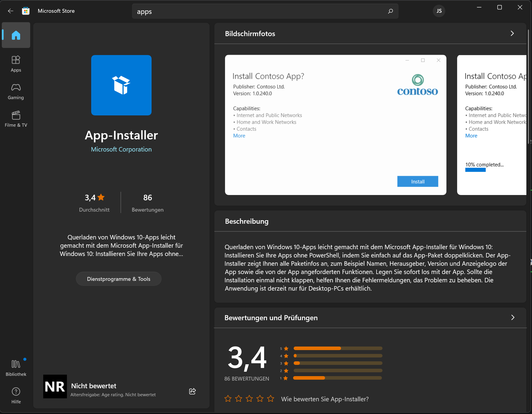This screenshot has height=414, width=532.
Task: Click the 1-star rating bar
Action: tap(338, 378)
